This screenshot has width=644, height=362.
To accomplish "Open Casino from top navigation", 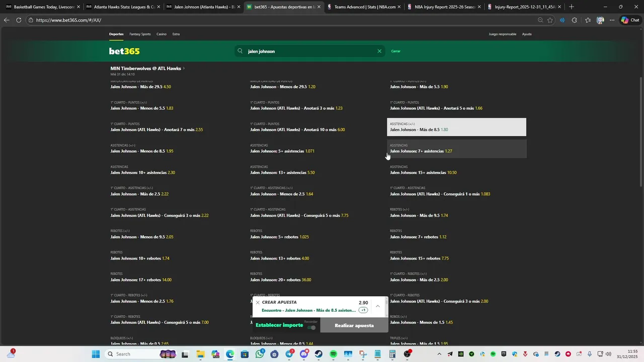I will coord(162,34).
